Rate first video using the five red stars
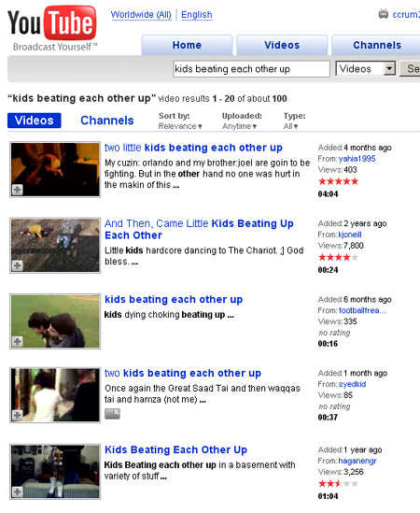This screenshot has width=420, height=513. (x=338, y=181)
